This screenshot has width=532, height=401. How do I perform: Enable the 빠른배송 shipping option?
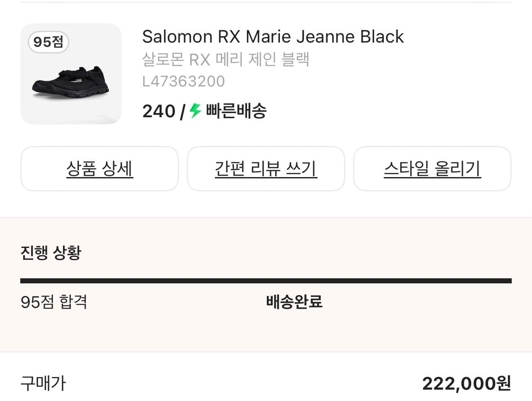[235, 111]
